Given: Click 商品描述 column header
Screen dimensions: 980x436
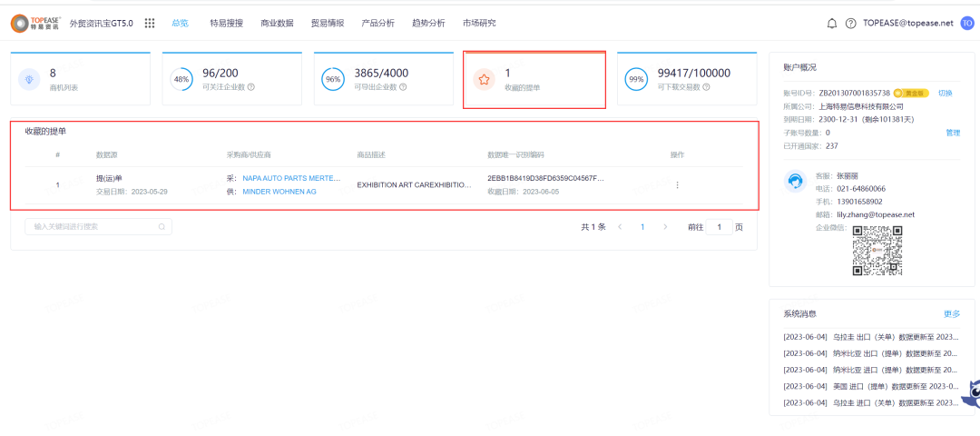Looking at the screenshot, I should 370,154.
